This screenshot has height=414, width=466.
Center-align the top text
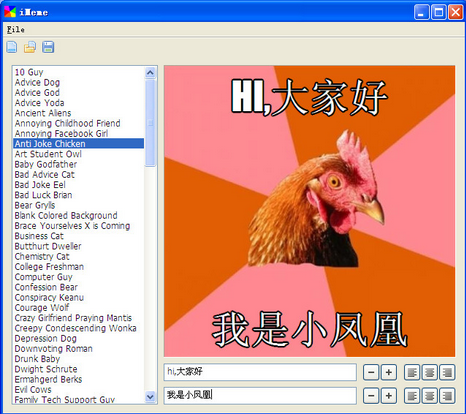[430, 372]
